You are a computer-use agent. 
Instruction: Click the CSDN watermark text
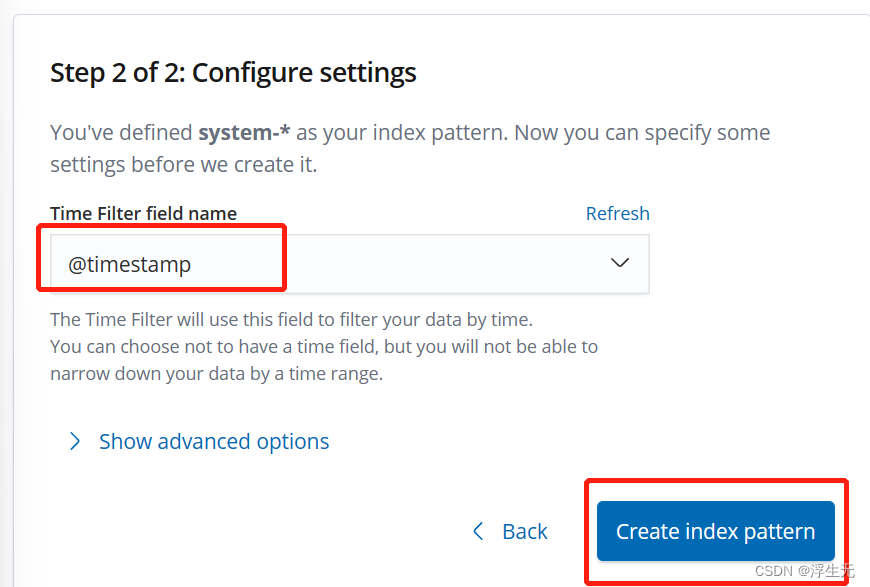[x=804, y=571]
